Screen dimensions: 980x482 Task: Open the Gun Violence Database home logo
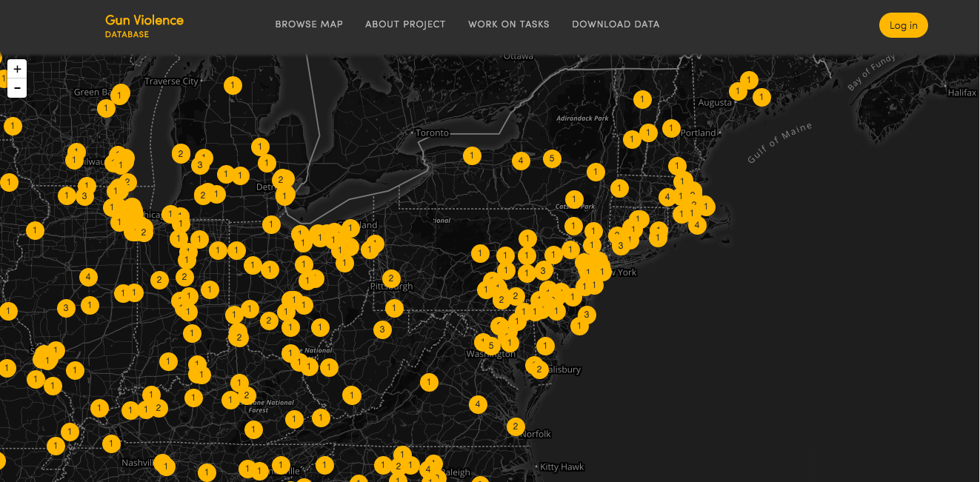coord(144,26)
